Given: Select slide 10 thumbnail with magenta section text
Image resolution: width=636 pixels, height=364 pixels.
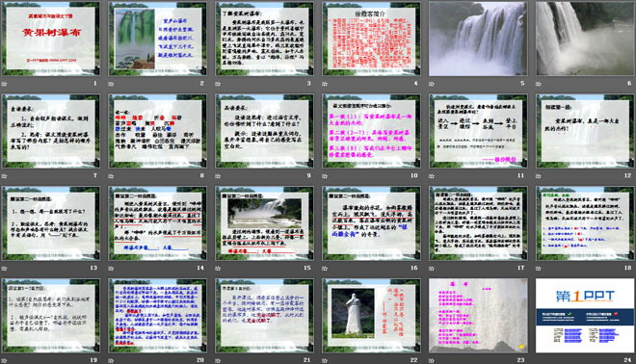Looking at the screenshot, I should point(371,131).
